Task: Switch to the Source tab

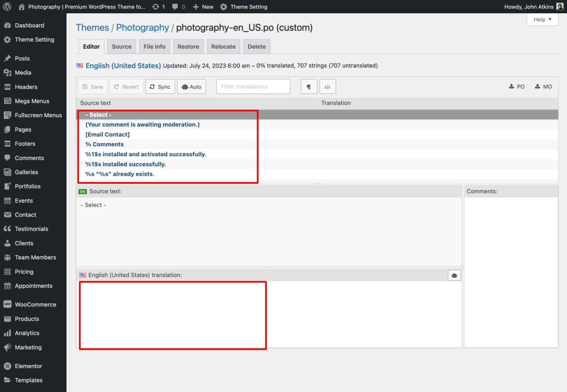Action: [x=121, y=46]
